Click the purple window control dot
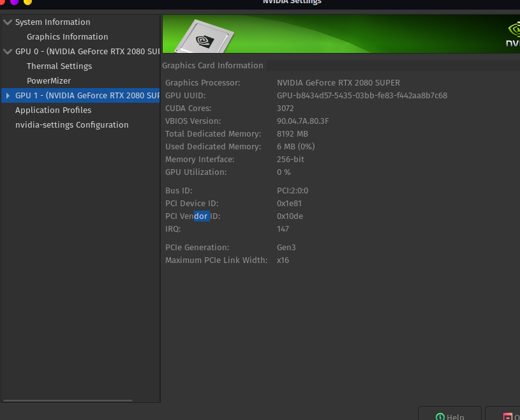The image size is (520, 420). point(14,2)
